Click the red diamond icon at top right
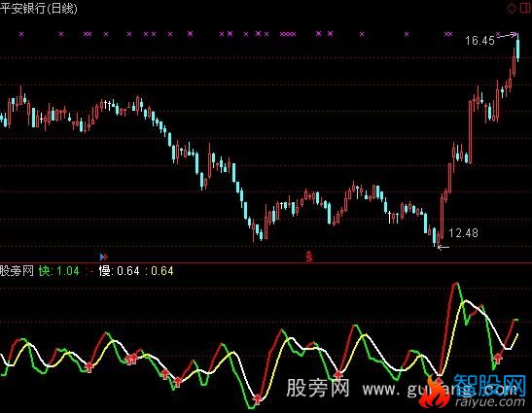Viewport: 532px width, 413px height. 512,9
